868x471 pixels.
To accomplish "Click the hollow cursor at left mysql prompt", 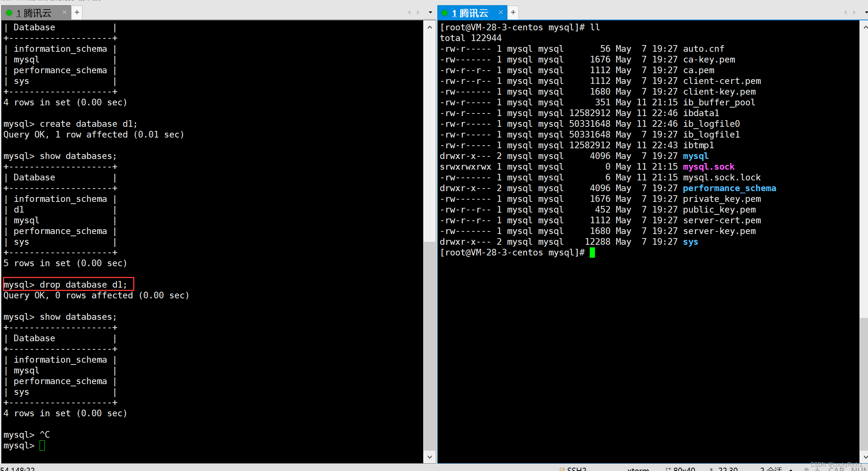I will tap(42, 446).
